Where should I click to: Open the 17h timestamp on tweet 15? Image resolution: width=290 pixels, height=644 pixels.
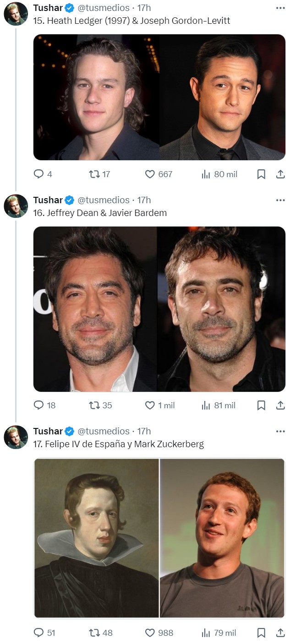point(144,8)
